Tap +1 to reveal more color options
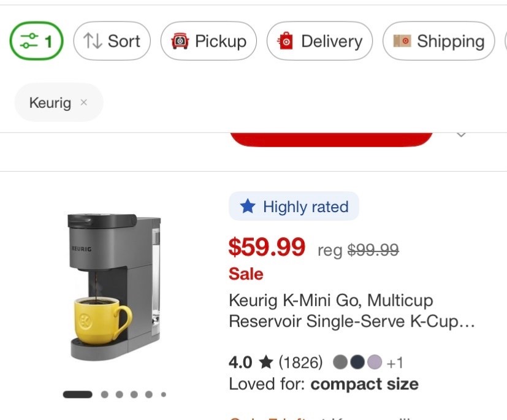507x420 pixels. 395,362
